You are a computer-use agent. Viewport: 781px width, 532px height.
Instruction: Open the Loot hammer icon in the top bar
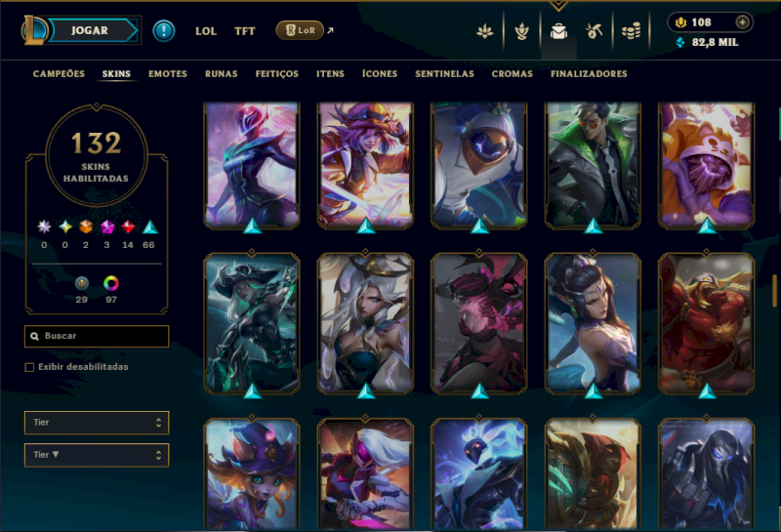[x=594, y=31]
